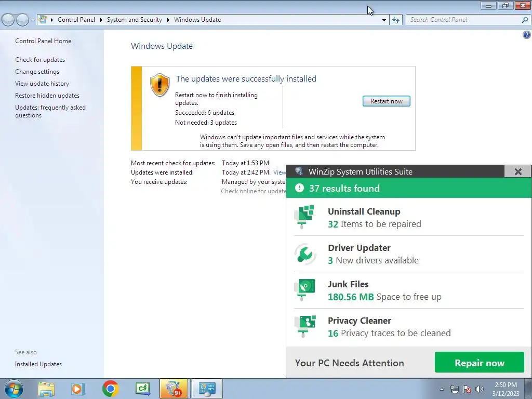Open the Windows Update help icon

click(x=527, y=35)
